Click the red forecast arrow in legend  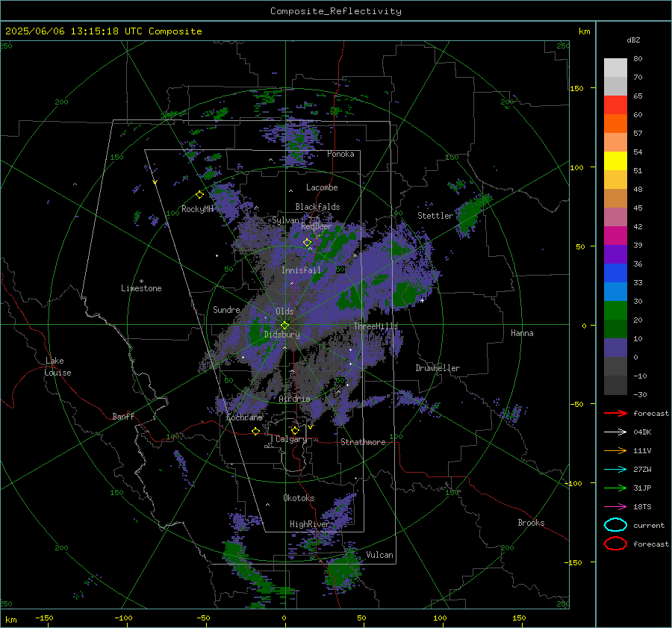click(615, 413)
